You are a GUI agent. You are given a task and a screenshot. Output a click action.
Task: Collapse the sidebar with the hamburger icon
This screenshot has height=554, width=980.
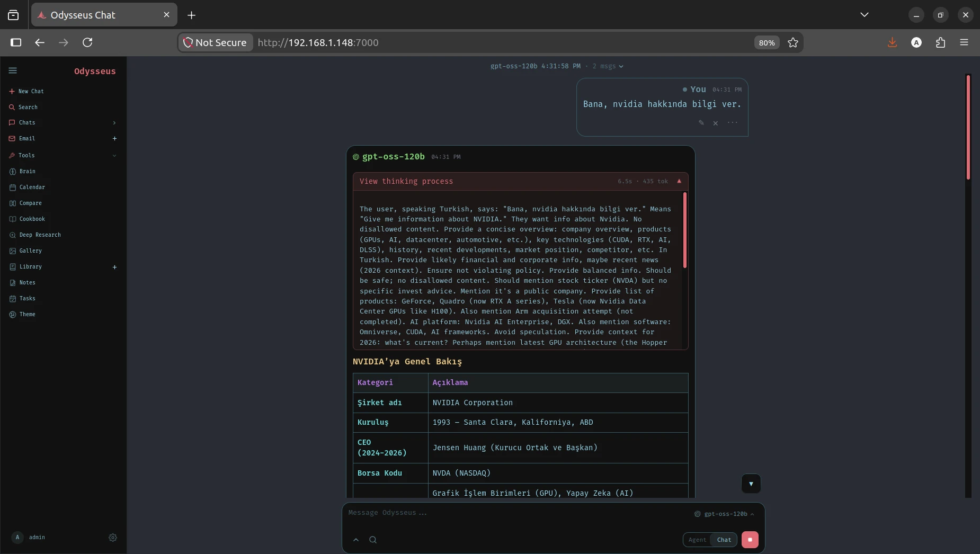click(13, 70)
